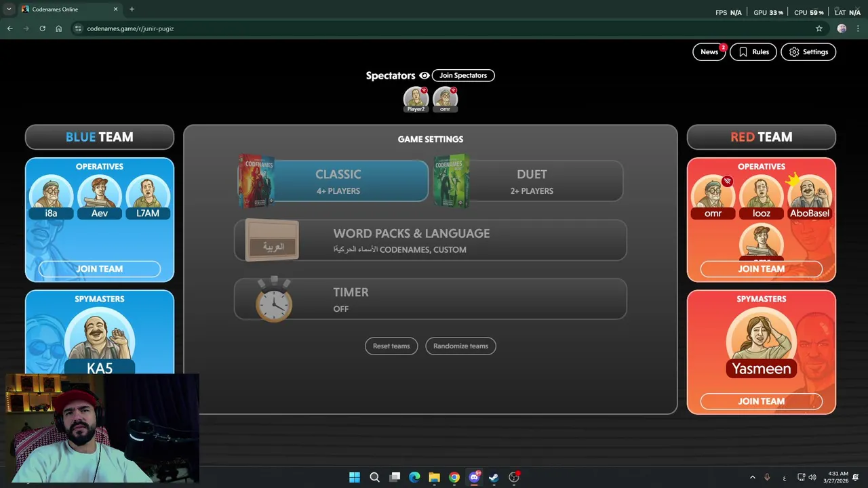The height and width of the screenshot is (488, 868).
Task: Open the Timer setting row
Action: [x=431, y=299]
